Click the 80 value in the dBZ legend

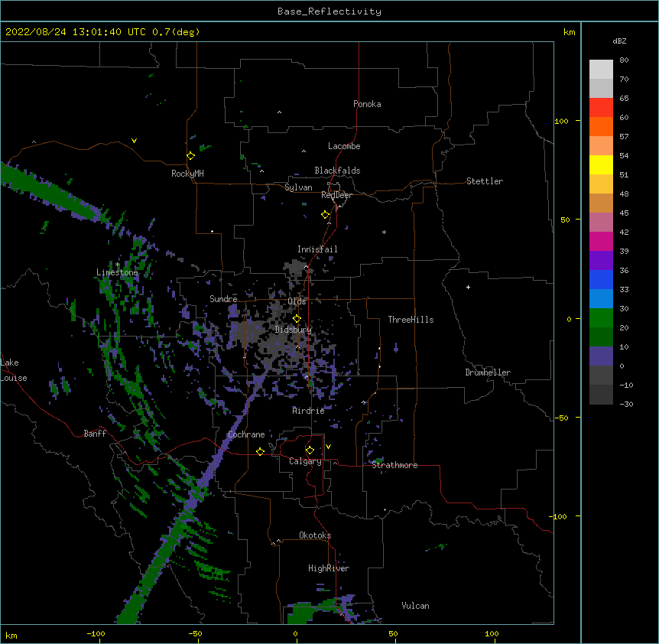pos(624,60)
